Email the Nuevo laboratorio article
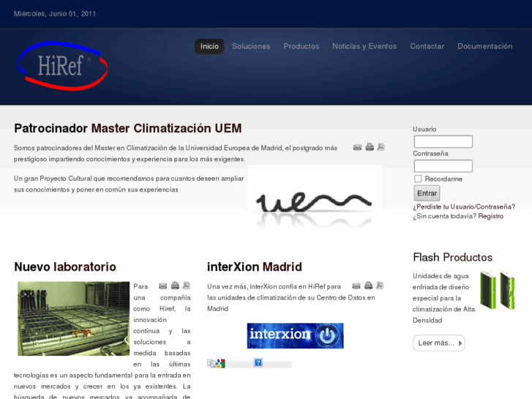 (x=163, y=286)
